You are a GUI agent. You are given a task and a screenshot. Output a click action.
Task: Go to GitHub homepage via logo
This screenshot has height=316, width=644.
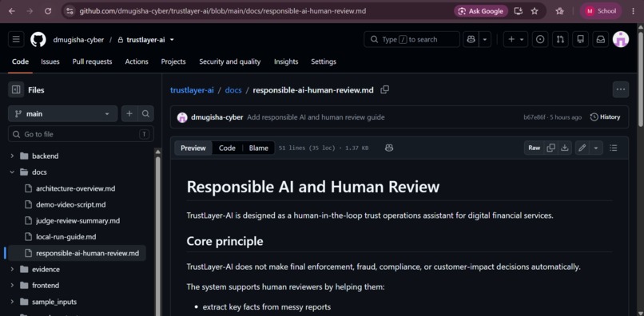point(38,39)
